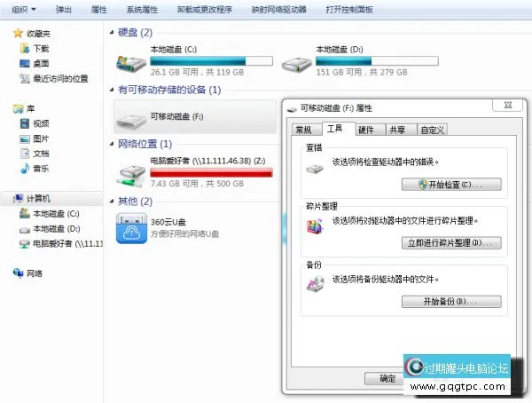Image resolution: width=532 pixels, height=403 pixels.
Task: Click 26.1 GB 可用, 共 119 GB text
Action: (197, 72)
